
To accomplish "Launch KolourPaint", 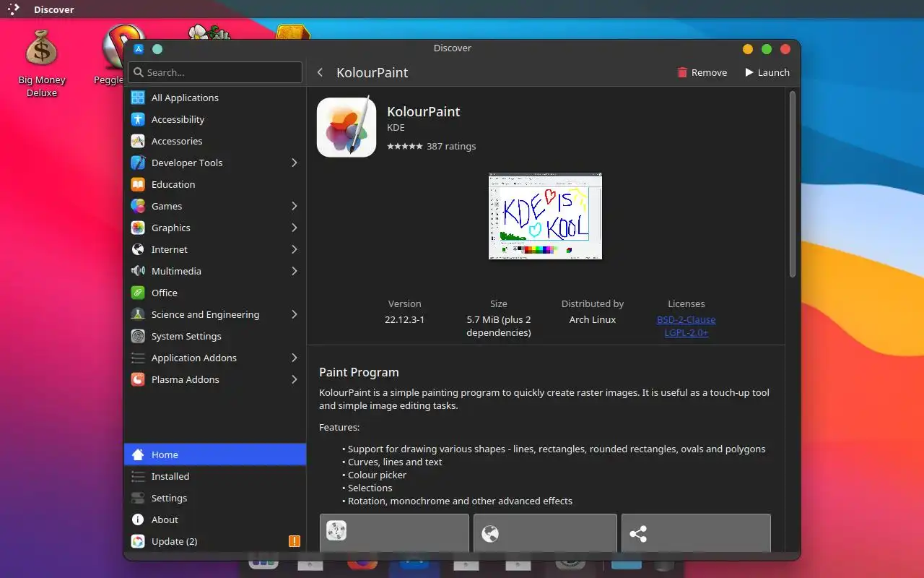I will (x=767, y=72).
